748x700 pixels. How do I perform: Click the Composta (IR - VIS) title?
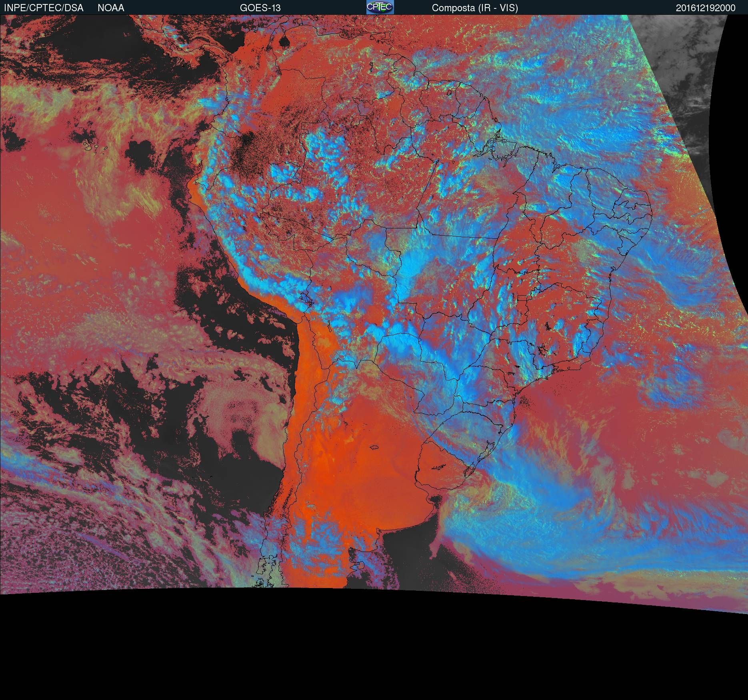pos(475,8)
